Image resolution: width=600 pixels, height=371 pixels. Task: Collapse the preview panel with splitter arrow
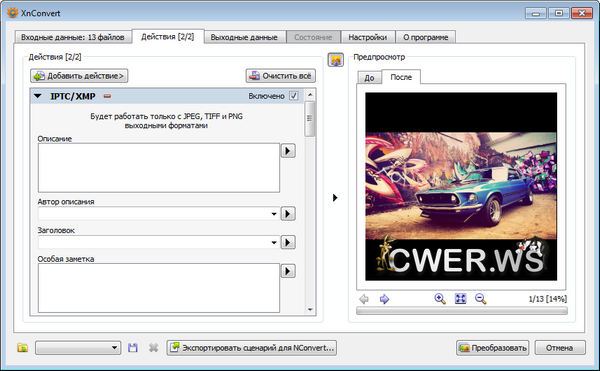click(x=335, y=198)
